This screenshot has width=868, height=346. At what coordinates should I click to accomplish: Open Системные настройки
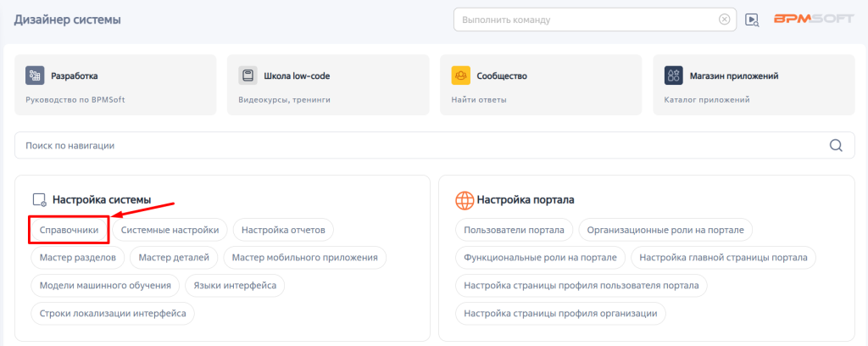click(x=170, y=230)
